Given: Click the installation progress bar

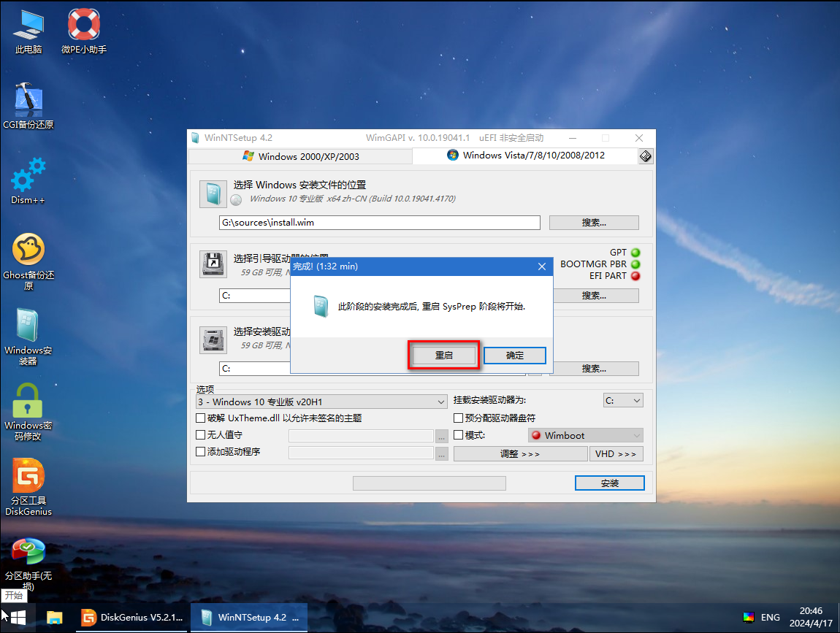Looking at the screenshot, I should click(429, 483).
